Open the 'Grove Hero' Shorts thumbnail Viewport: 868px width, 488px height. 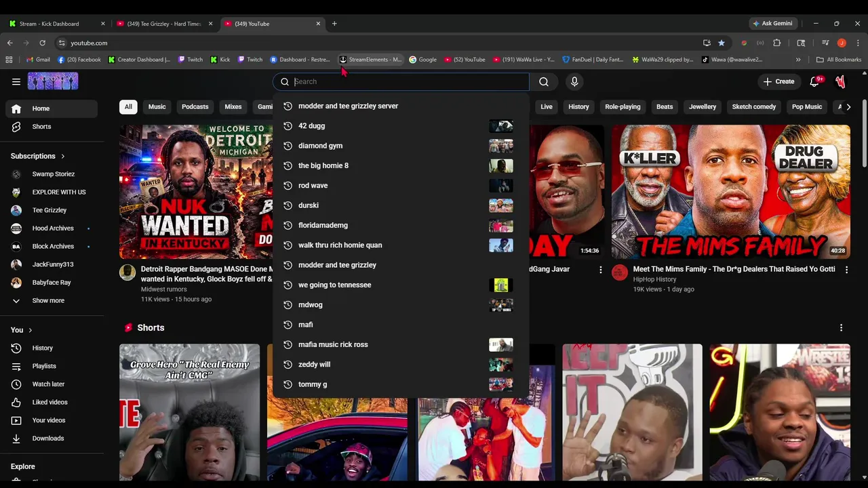pyautogui.click(x=189, y=412)
